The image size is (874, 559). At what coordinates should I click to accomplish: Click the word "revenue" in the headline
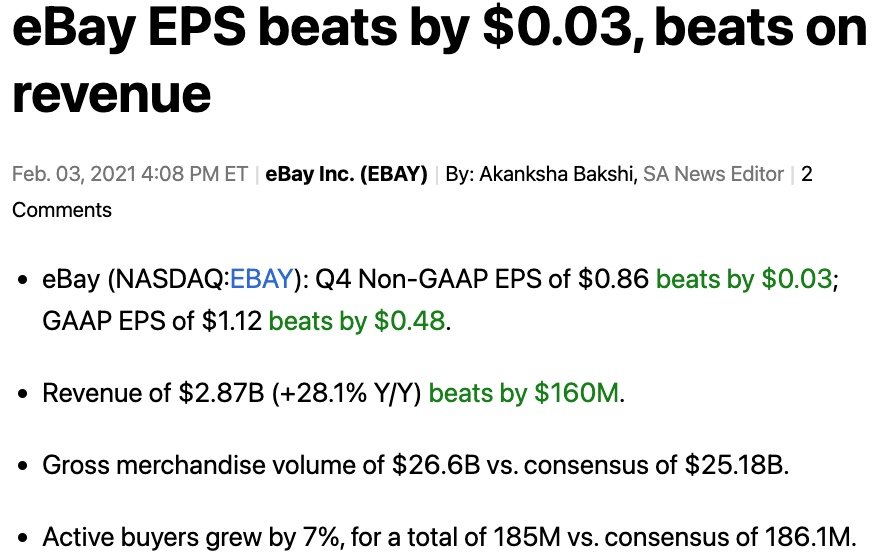point(112,95)
